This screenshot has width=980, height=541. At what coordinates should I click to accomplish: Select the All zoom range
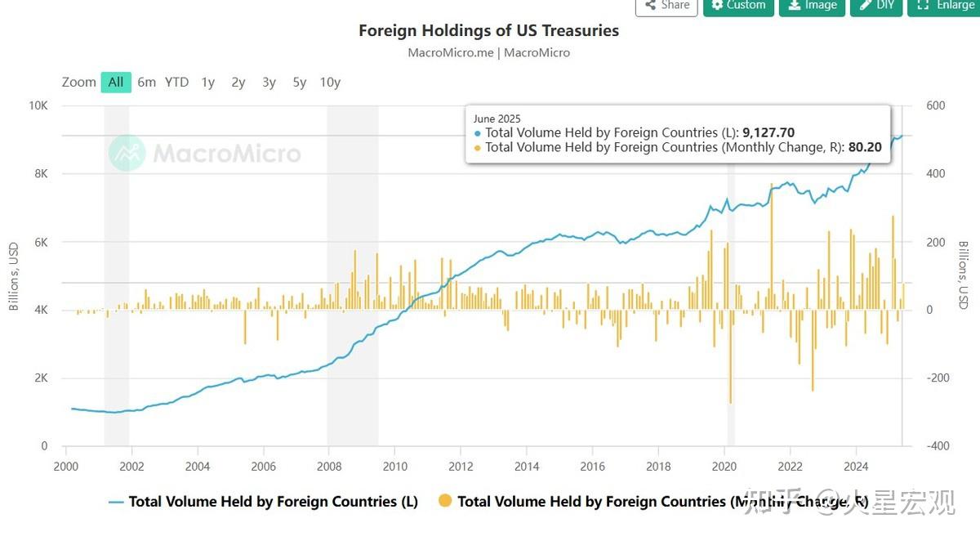[x=116, y=82]
